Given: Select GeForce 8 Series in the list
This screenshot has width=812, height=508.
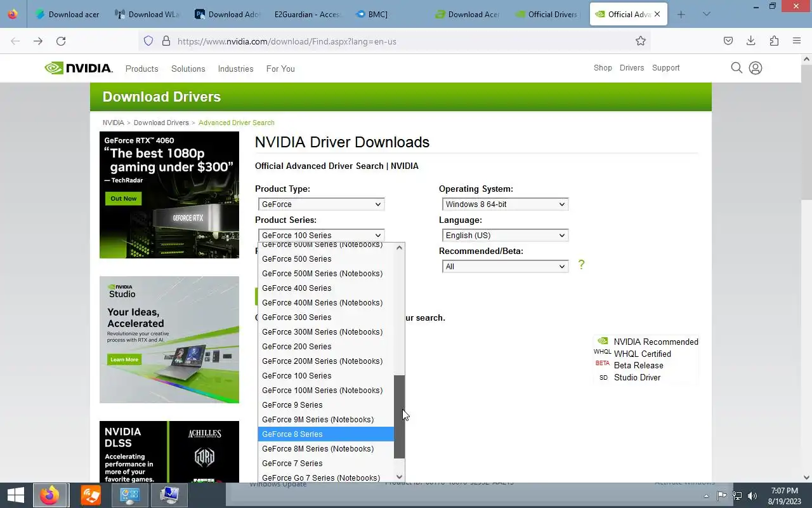Looking at the screenshot, I should [x=326, y=434].
